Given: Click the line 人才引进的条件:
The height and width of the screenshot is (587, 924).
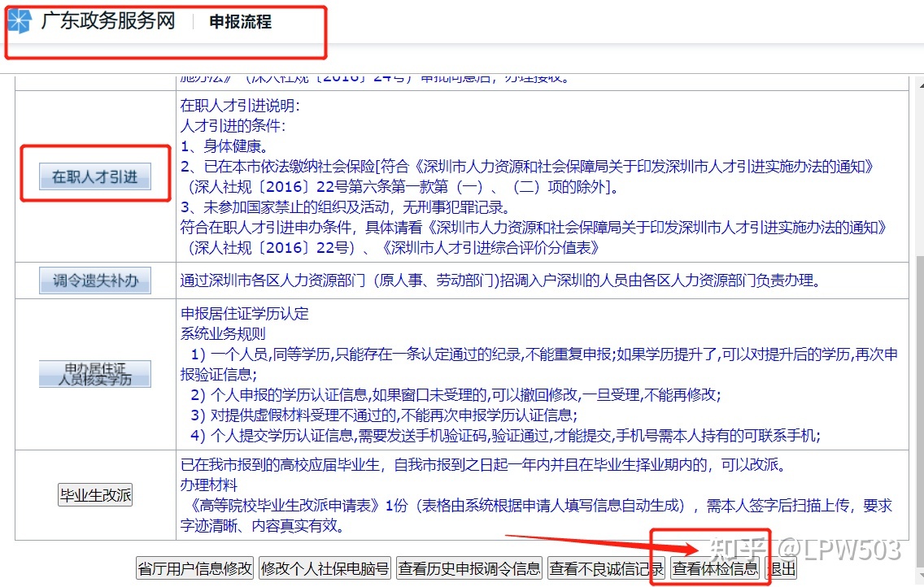Looking at the screenshot, I should pos(232,125).
